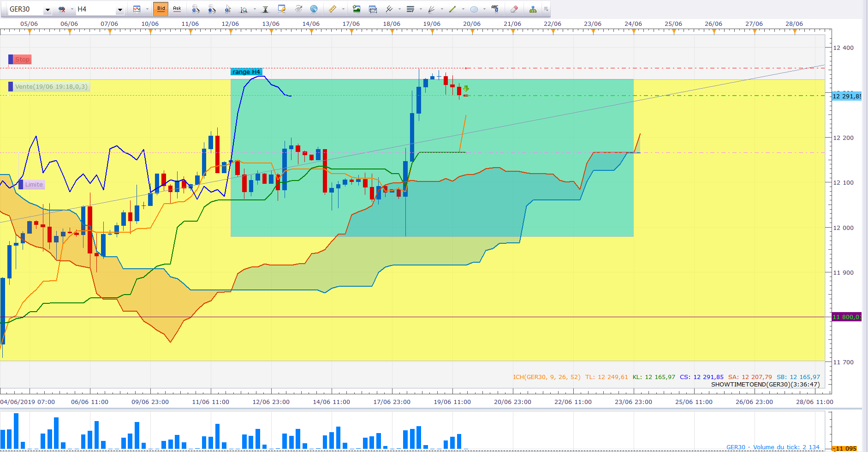The image size is (868, 452).
Task: Click the green sell arrow marker on chart
Action: coord(466,89)
